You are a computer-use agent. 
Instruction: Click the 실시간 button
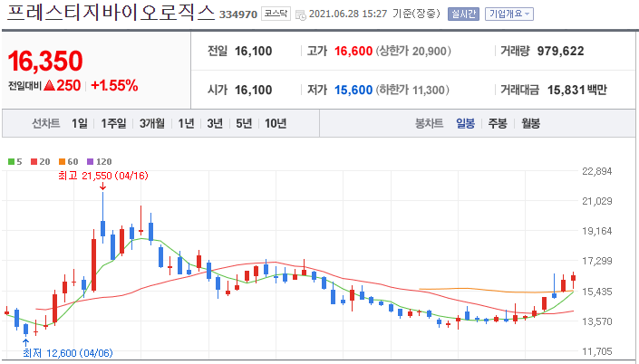(463, 14)
